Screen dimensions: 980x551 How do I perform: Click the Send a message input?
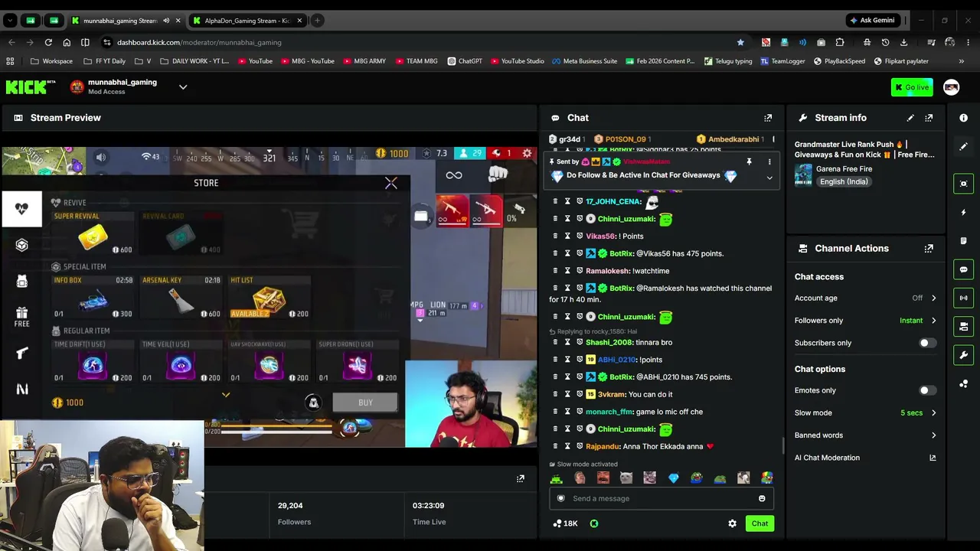click(661, 499)
